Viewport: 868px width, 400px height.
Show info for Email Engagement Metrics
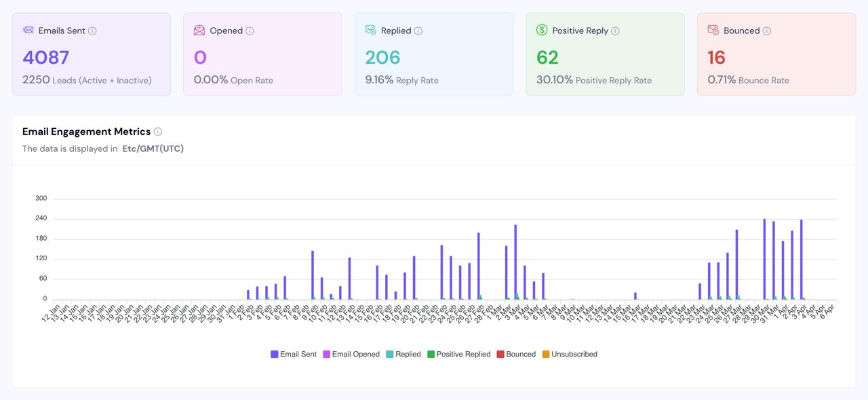point(158,132)
